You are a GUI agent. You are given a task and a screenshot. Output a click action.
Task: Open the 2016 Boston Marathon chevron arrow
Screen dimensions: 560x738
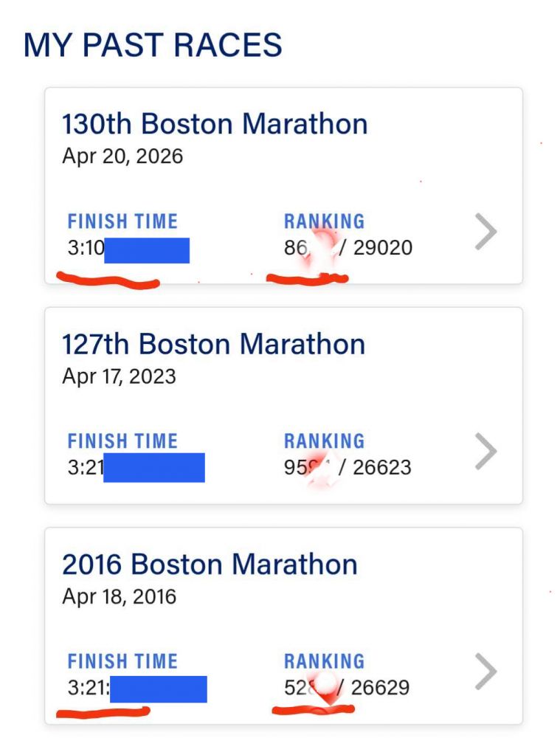click(485, 672)
